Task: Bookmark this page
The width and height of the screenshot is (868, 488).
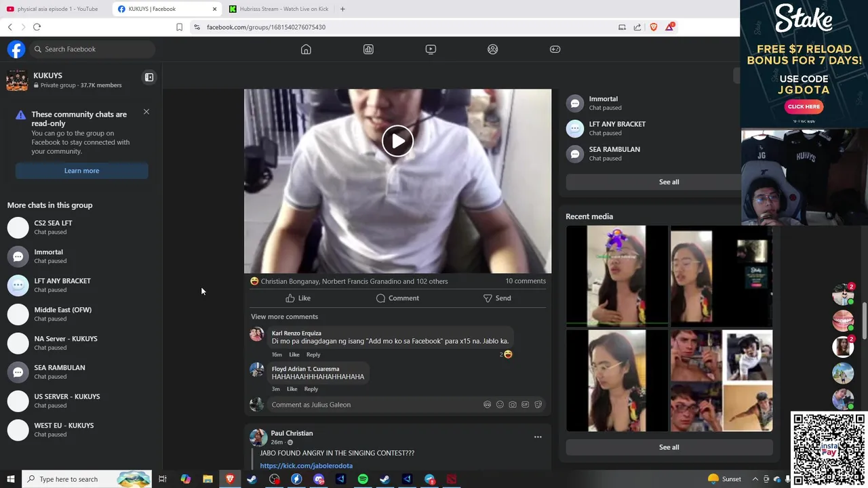Action: tap(179, 27)
